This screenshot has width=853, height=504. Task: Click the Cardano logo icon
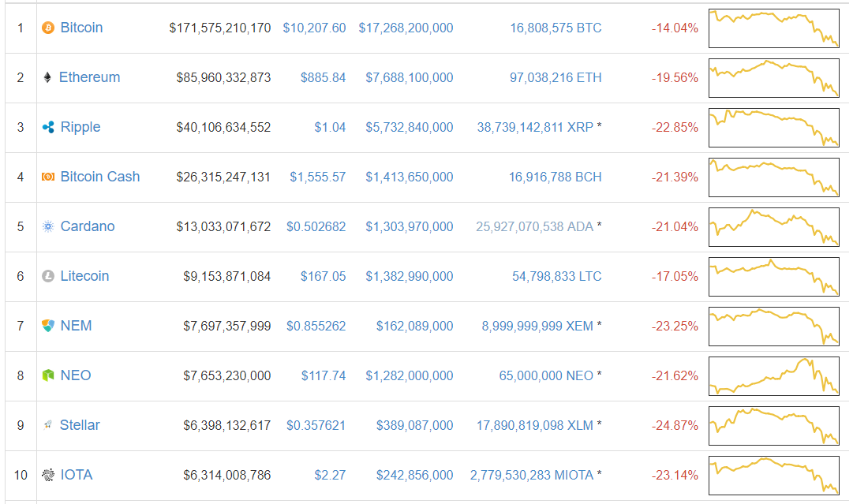click(x=48, y=226)
